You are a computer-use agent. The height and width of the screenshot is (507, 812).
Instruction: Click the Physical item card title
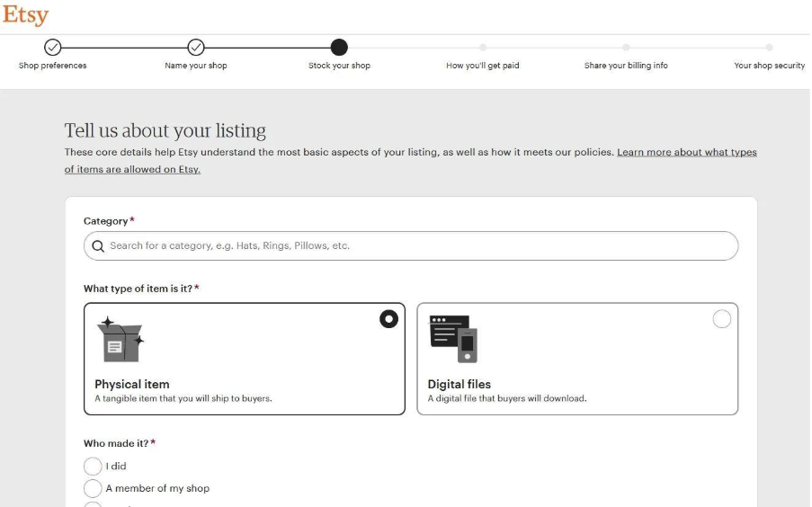[132, 384]
